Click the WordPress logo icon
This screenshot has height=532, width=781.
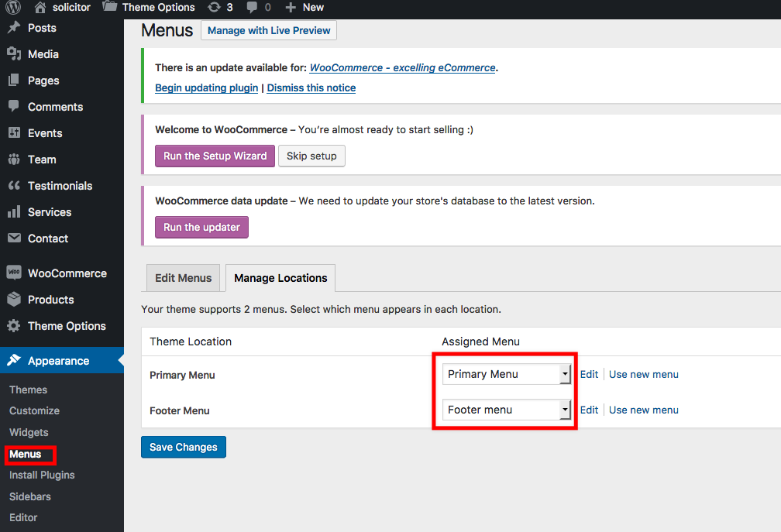13,7
